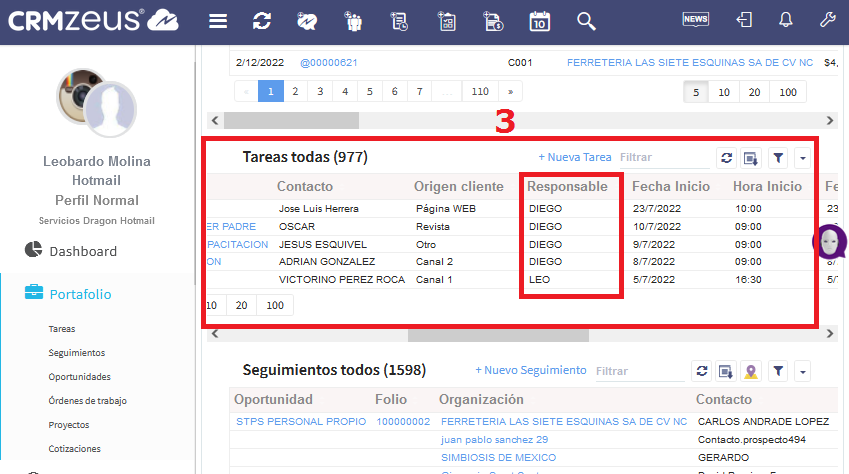
Task: Click the magnifier search icon in top bar
Action: click(x=586, y=21)
